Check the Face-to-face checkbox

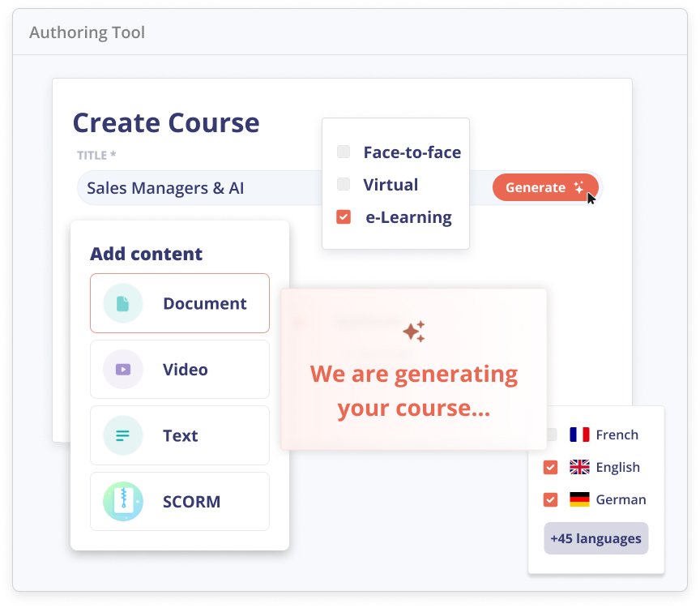coord(344,152)
